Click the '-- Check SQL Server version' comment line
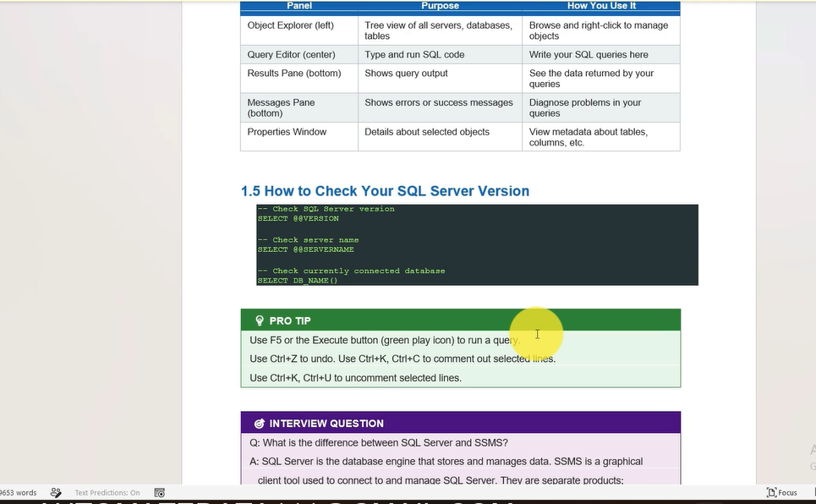The height and width of the screenshot is (504, 816). (326, 209)
